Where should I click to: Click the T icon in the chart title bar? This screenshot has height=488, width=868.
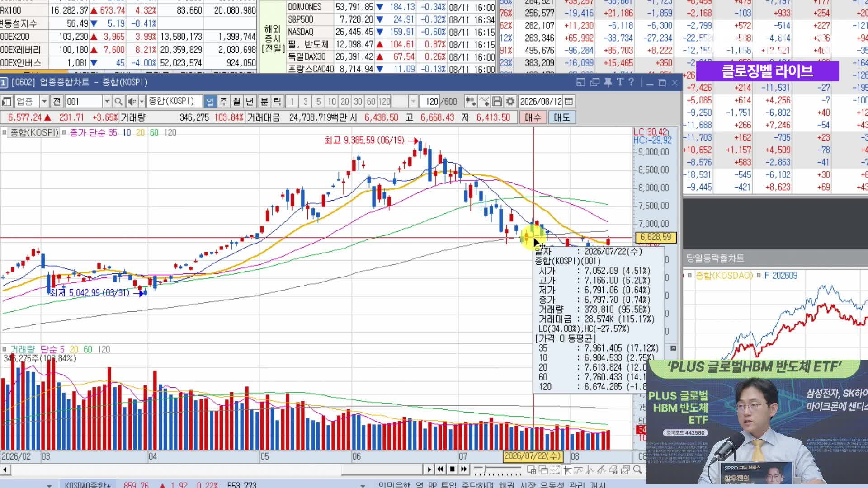click(620, 82)
